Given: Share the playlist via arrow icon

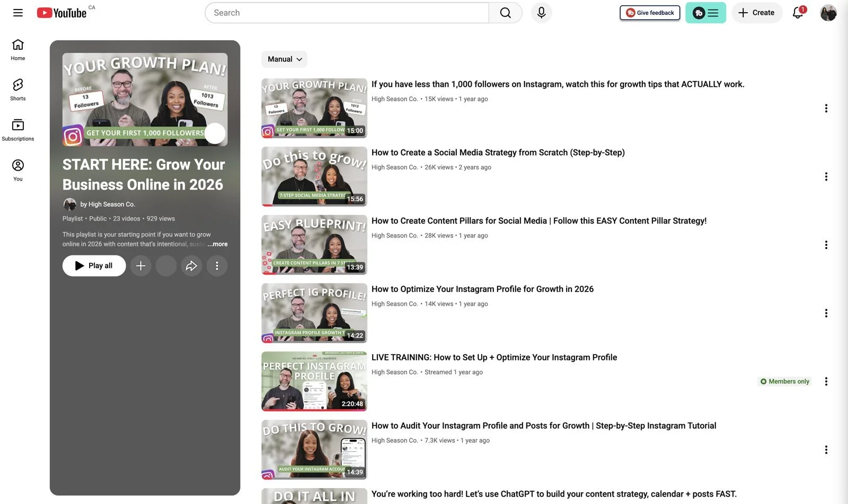Looking at the screenshot, I should click(x=191, y=266).
